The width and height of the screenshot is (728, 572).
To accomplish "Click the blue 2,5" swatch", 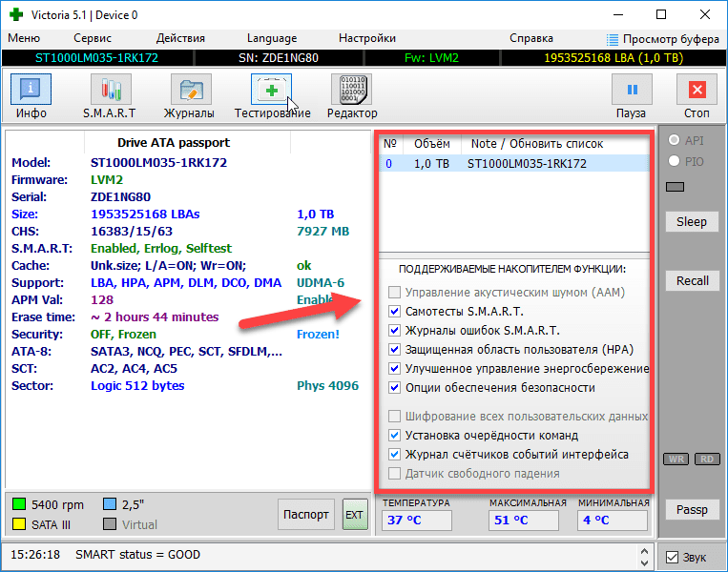I will (x=110, y=504).
